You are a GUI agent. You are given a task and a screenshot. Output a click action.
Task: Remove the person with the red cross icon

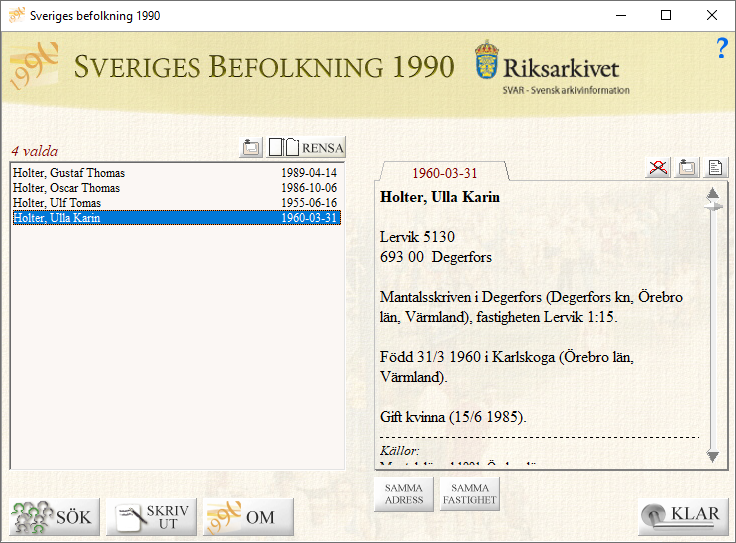coord(658,167)
